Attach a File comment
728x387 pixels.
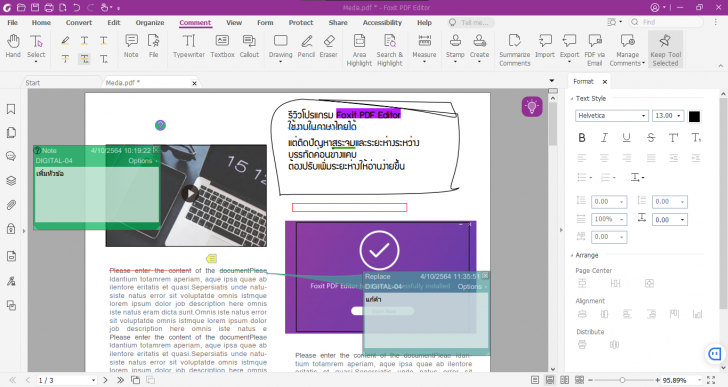click(x=154, y=46)
